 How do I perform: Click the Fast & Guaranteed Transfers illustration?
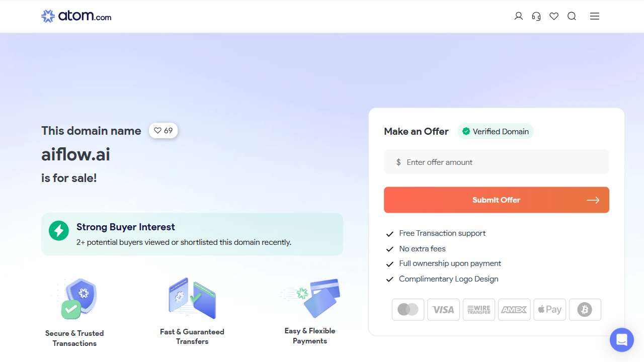192,298
